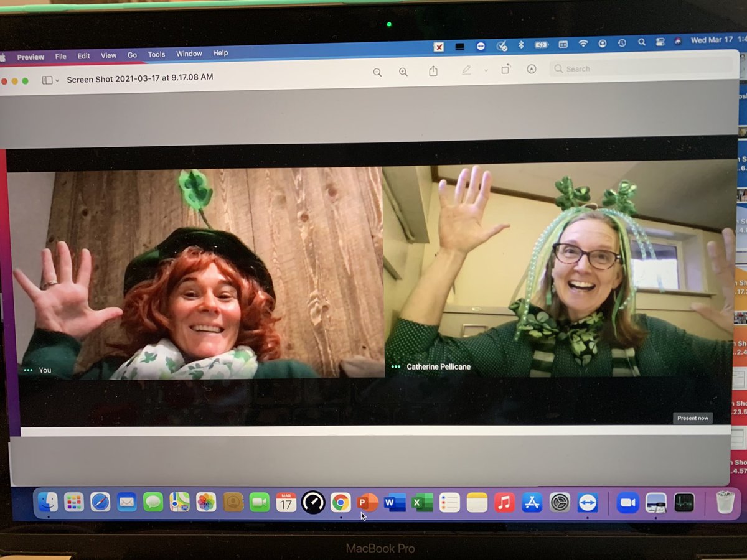Click in the Search field of Preview
The width and height of the screenshot is (747, 560).
[598, 68]
